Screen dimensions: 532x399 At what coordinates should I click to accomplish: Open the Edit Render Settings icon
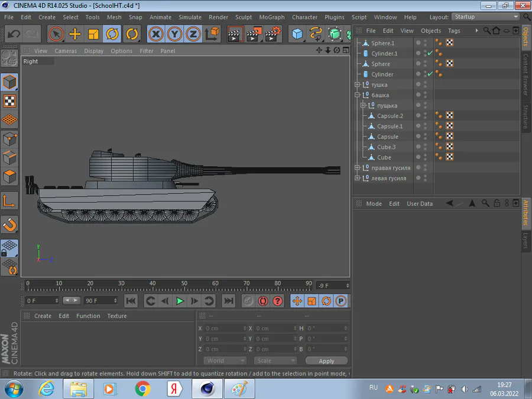click(x=273, y=34)
